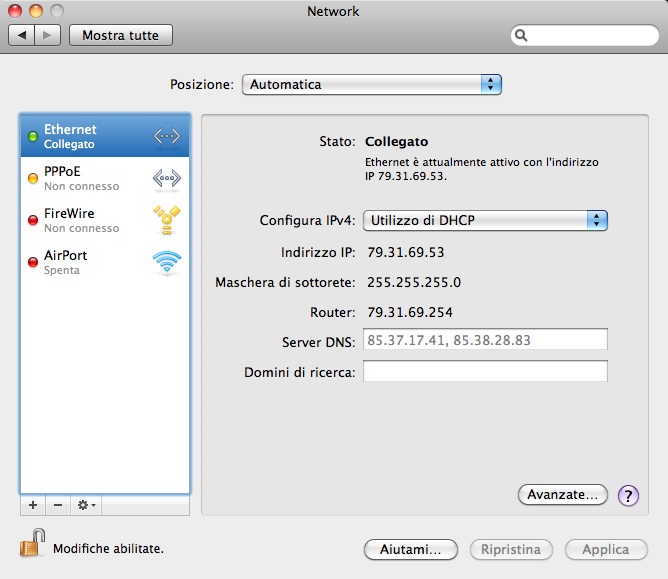Add a new service with plus button

(33, 505)
